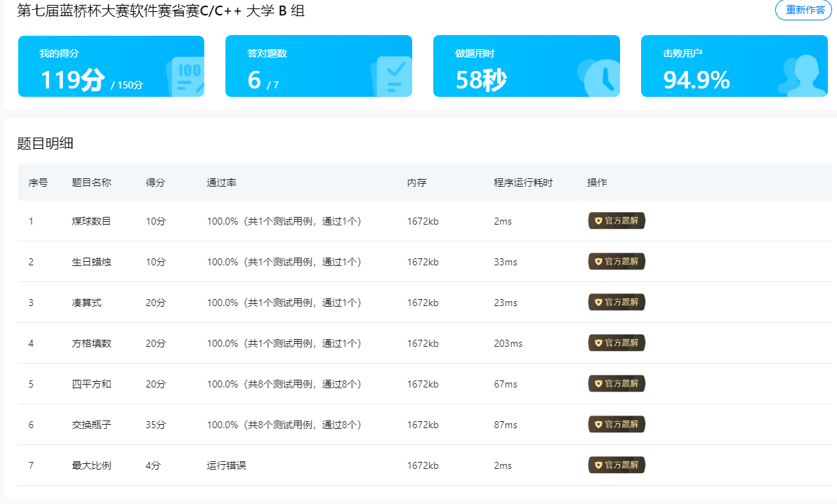Click the 203ms runtime value
This screenshot has width=837, height=504.
tap(508, 343)
